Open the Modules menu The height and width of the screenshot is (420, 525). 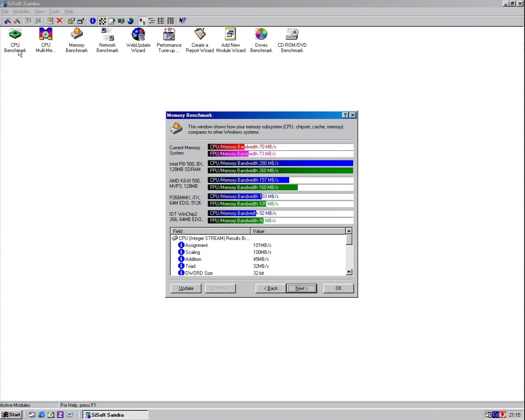pyautogui.click(x=21, y=11)
